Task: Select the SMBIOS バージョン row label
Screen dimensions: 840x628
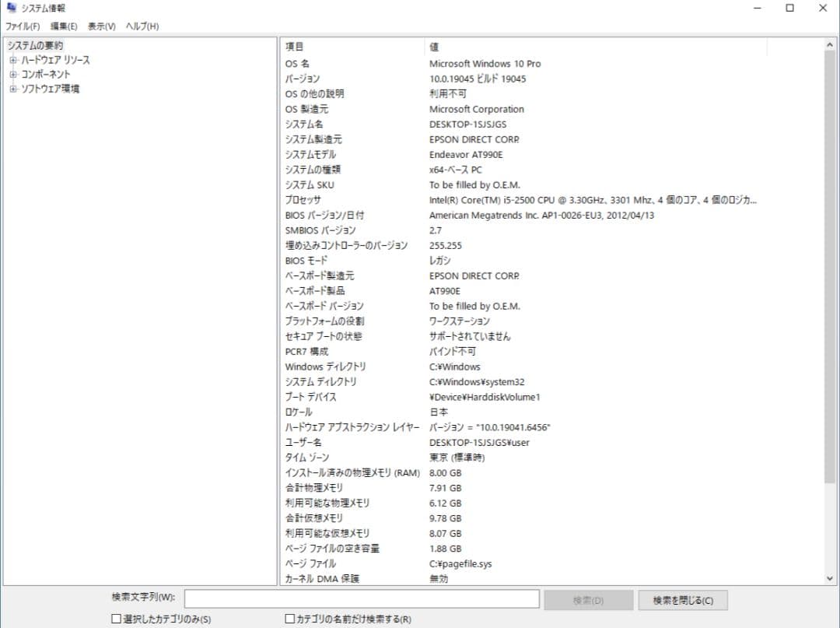Action: click(x=320, y=230)
